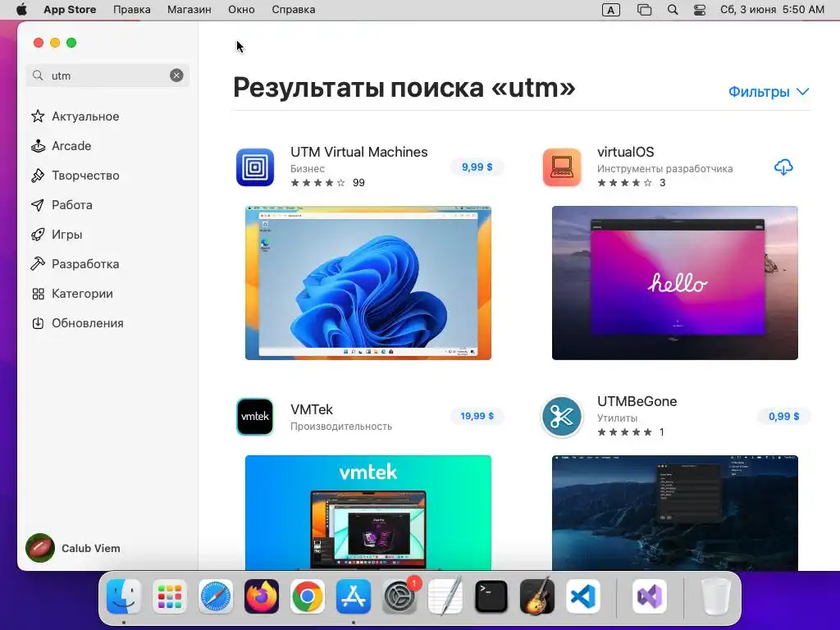Screen dimensions: 840x630
Task: Open the Окно menu
Action: [x=241, y=10]
